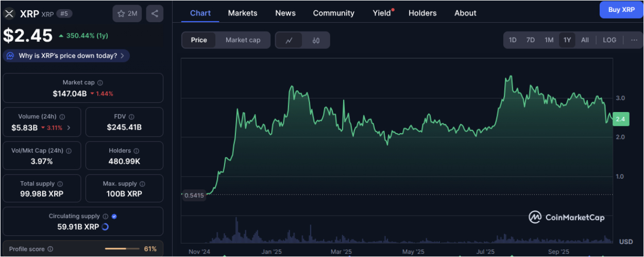Click Circulating supply info icon
This screenshot has width=644, height=257.
tap(105, 217)
